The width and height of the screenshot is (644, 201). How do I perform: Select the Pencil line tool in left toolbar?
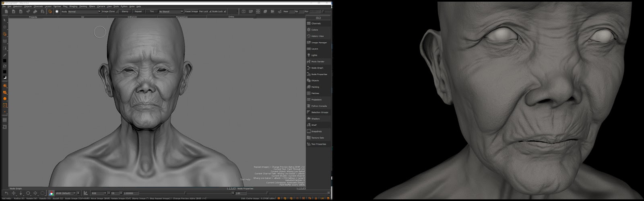(5, 55)
